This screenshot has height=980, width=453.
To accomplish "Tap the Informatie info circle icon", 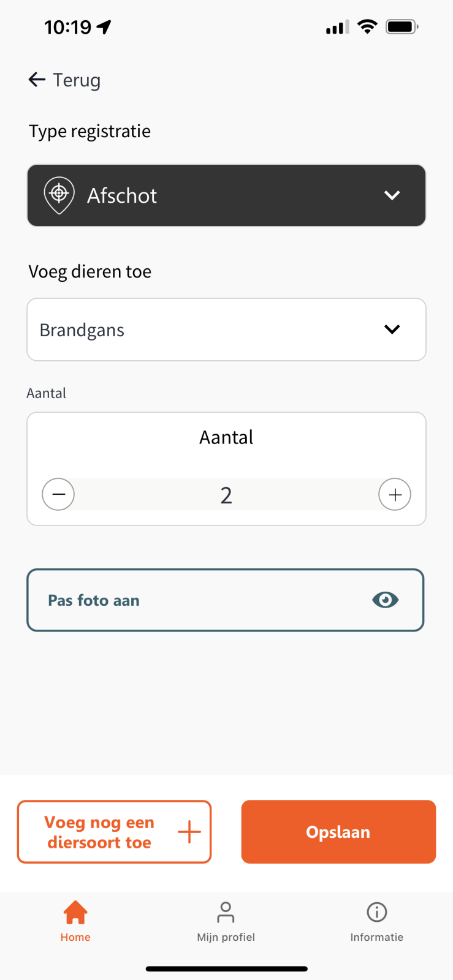I will (x=376, y=912).
